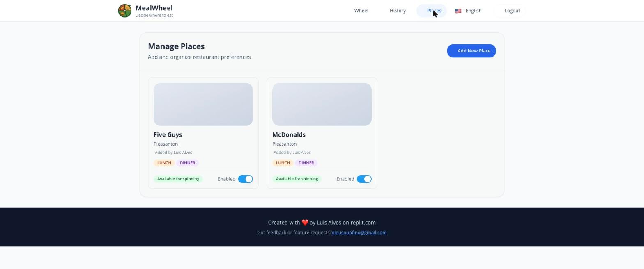Viewport: 644px width, 269px height.
Task: Click the McDonalds place title
Action: coord(289,135)
